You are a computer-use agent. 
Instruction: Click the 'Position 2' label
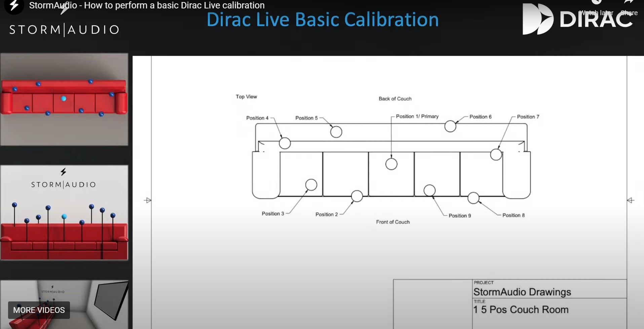tap(327, 214)
